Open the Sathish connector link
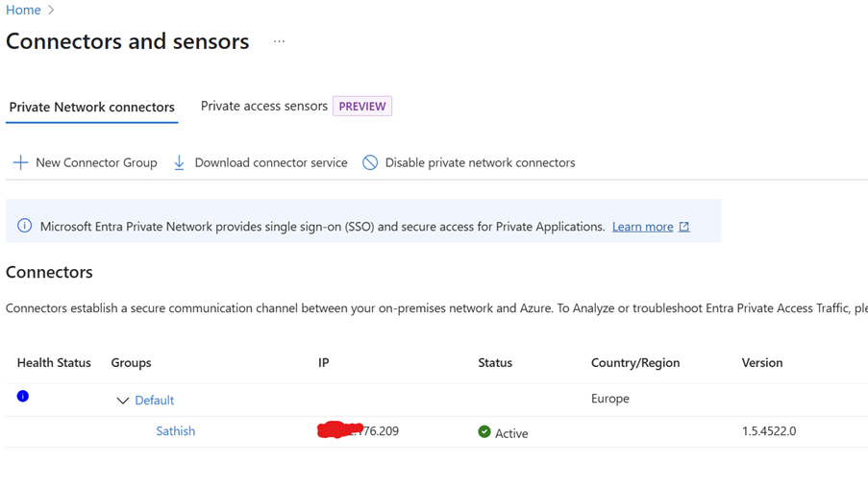 click(176, 431)
